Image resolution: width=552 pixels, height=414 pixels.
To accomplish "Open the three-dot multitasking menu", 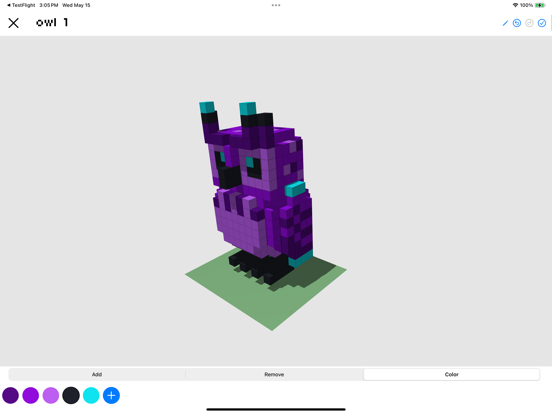I will [276, 5].
